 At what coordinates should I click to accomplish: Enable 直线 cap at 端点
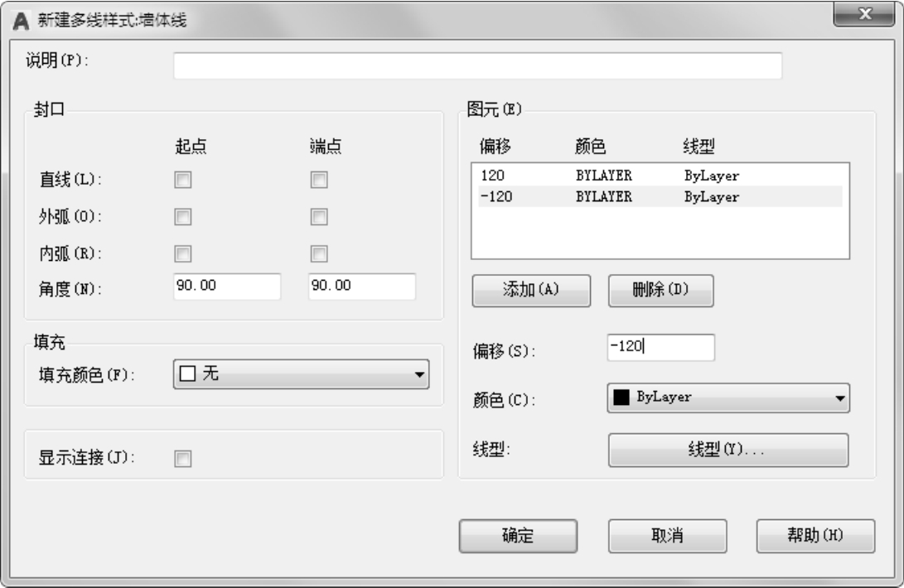(x=319, y=180)
